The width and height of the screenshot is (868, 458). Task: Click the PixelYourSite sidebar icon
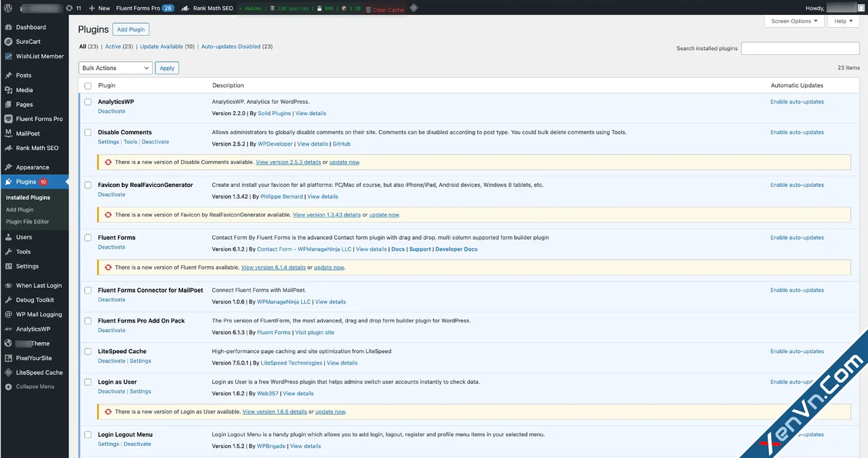click(8, 358)
